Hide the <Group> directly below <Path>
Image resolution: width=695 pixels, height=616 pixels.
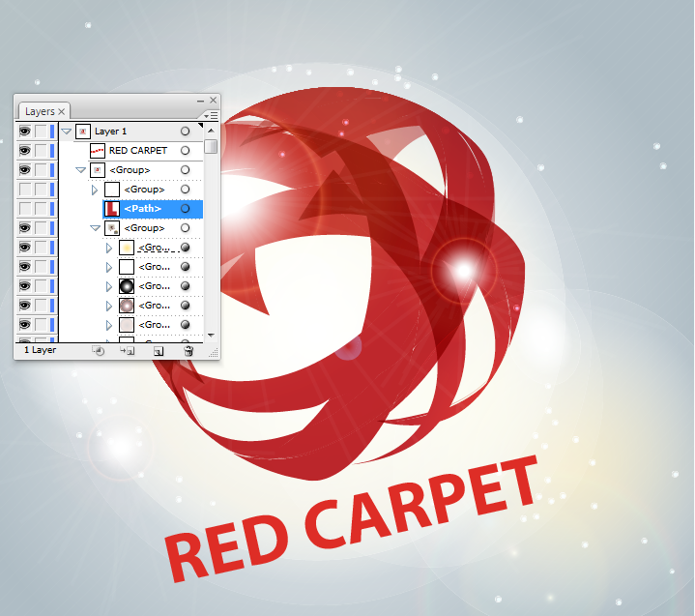click(25, 228)
